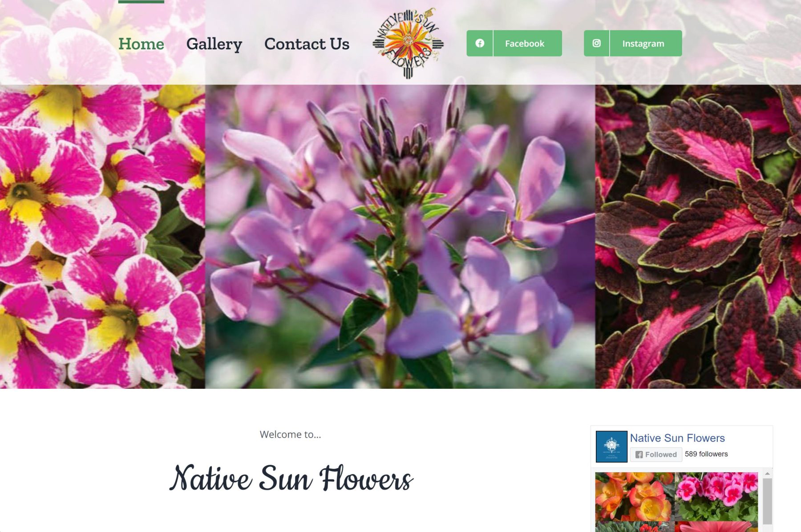Go to the Home menu item

coord(141,44)
